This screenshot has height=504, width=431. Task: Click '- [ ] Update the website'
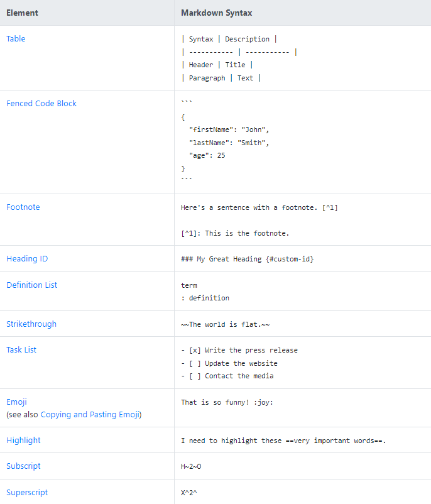point(229,363)
